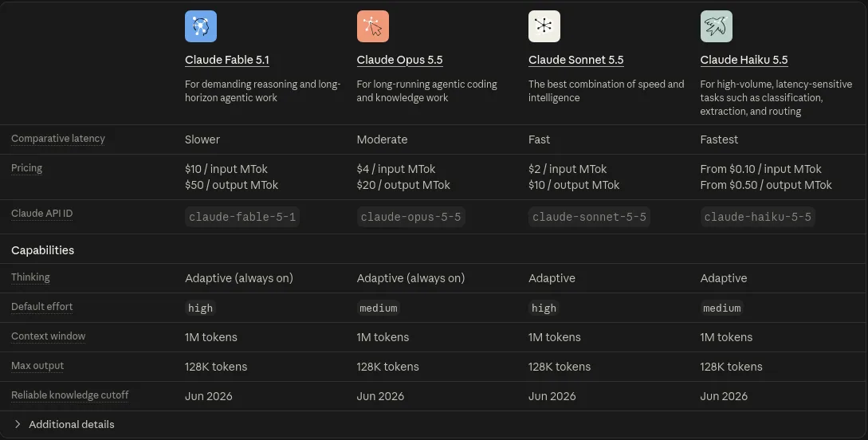Click the Pricing row label

[26, 168]
